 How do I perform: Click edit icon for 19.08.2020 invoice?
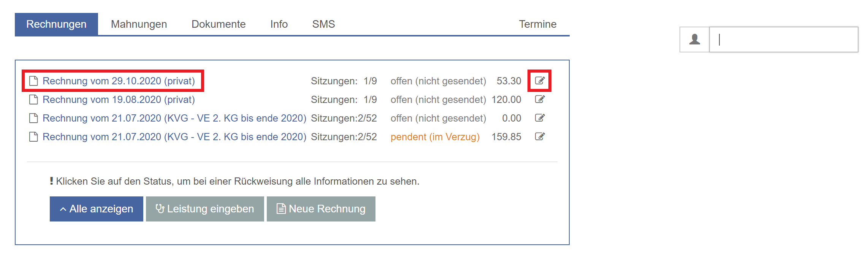[540, 99]
